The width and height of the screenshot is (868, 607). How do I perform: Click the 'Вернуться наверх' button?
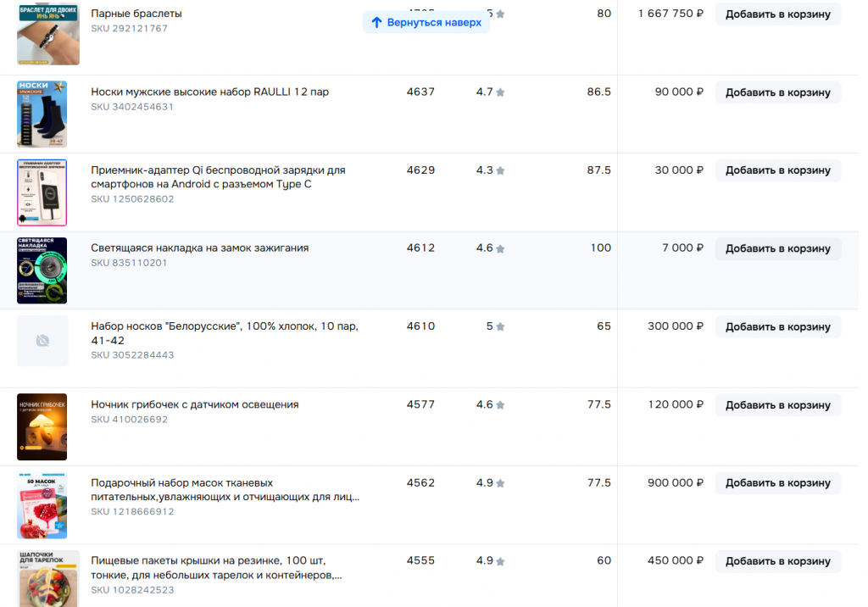(426, 22)
